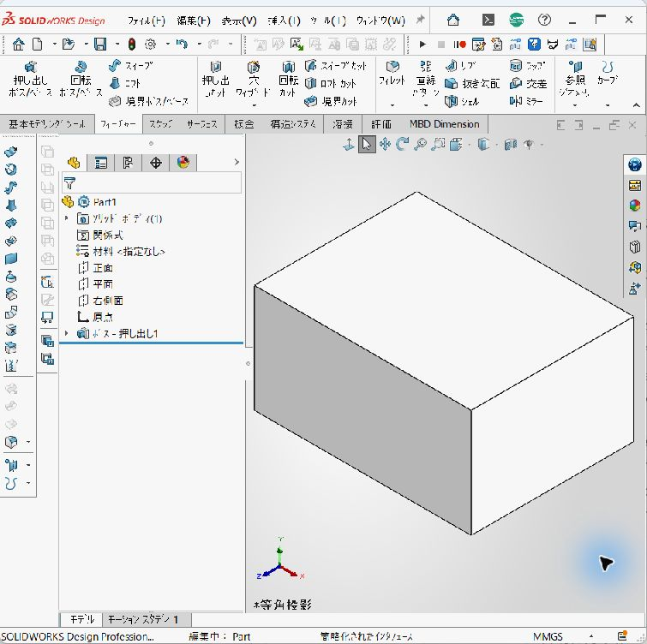Choose the 境界カット boundary cut
This screenshot has height=644, width=647.
click(x=330, y=101)
